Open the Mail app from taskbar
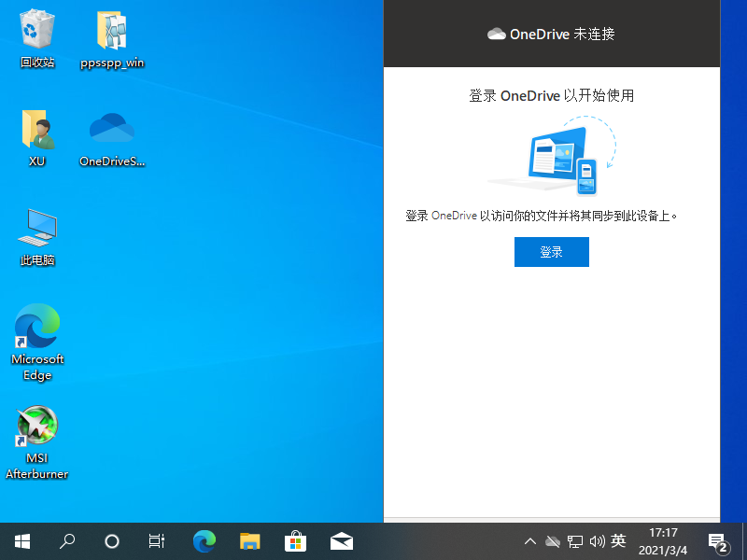 (342, 540)
